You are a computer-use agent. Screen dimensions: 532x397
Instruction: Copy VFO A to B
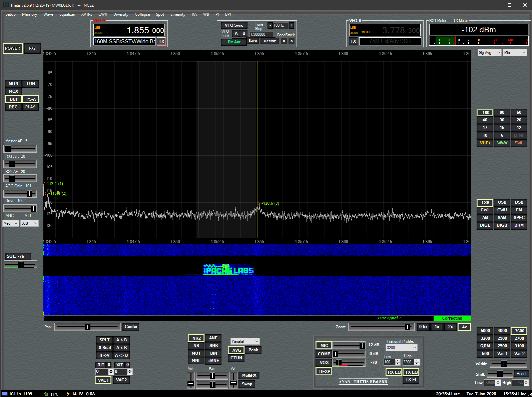coord(121,340)
